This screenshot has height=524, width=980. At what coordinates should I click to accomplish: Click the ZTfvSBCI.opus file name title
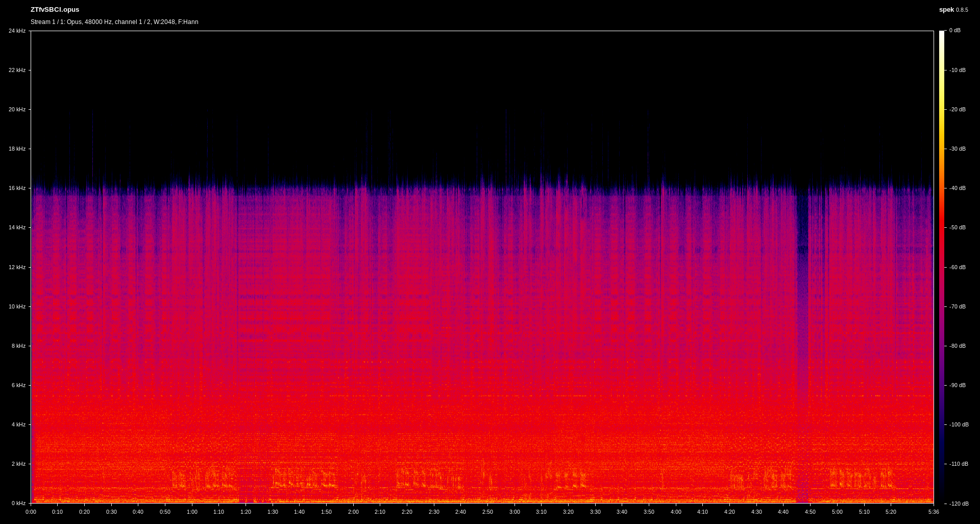[55, 10]
